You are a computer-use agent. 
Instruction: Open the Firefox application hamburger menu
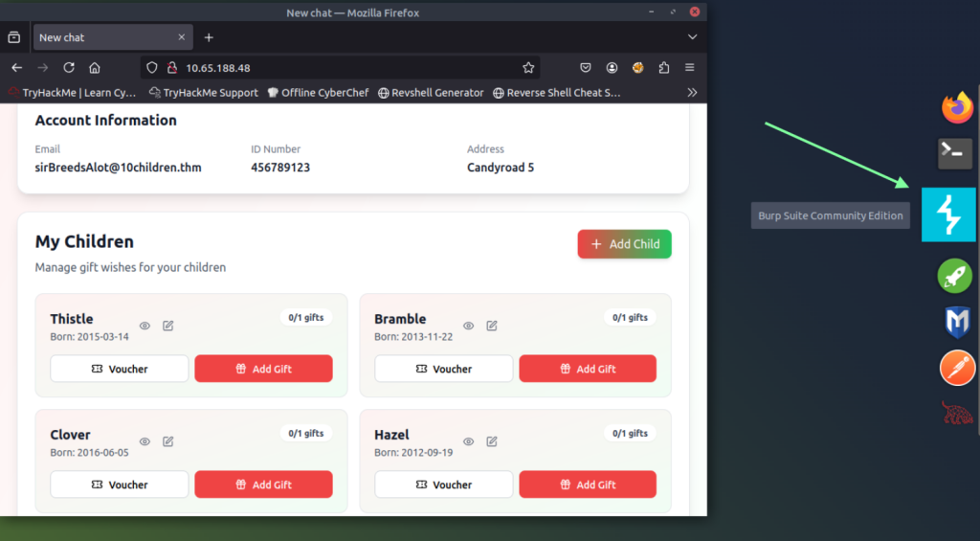click(x=689, y=68)
